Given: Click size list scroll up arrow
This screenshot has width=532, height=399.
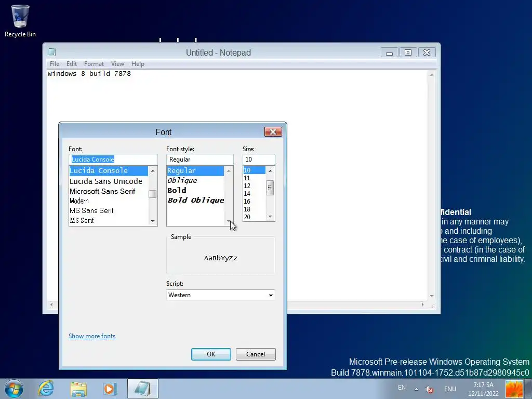Looking at the screenshot, I should coord(270,170).
